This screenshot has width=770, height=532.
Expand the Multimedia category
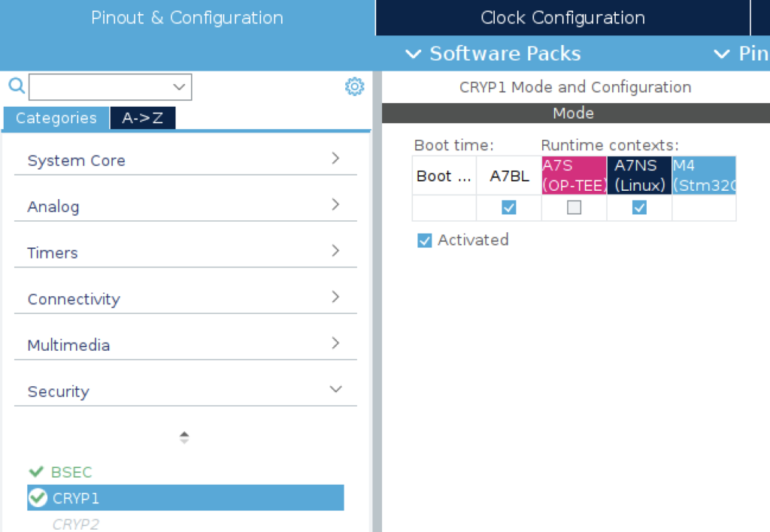click(186, 345)
